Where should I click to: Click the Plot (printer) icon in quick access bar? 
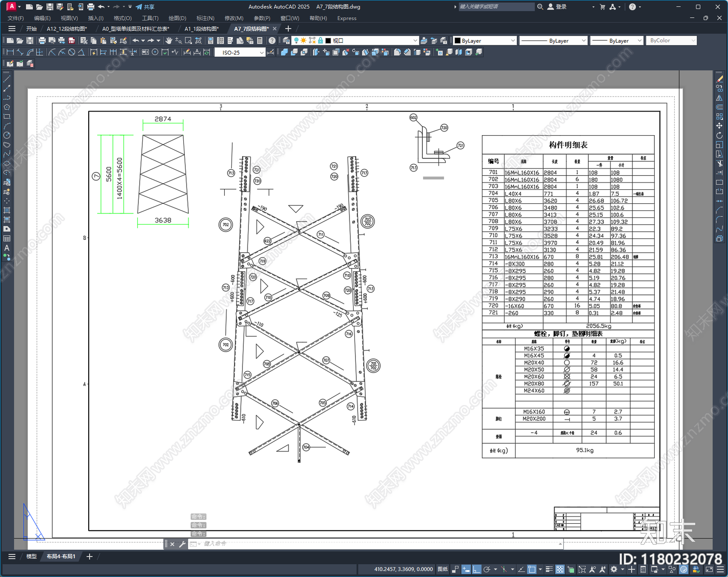(91, 7)
